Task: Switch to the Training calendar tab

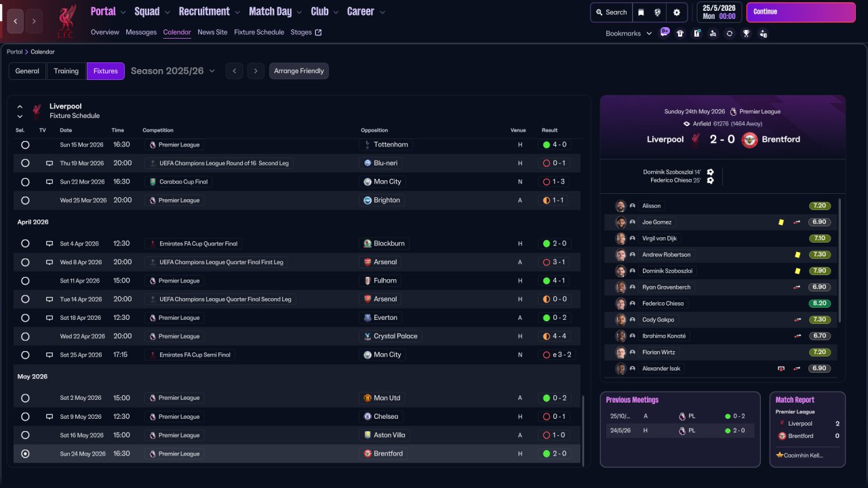Action: click(x=66, y=71)
